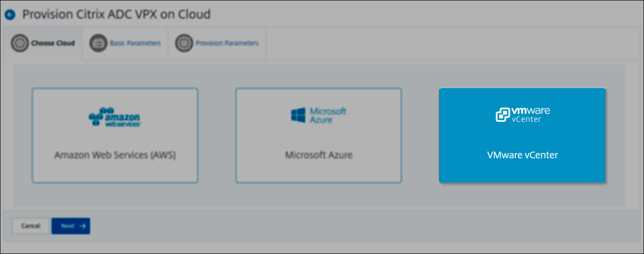
Task: Click the Provision Citrix ADC VPX on Cloud title
Action: coord(116,15)
